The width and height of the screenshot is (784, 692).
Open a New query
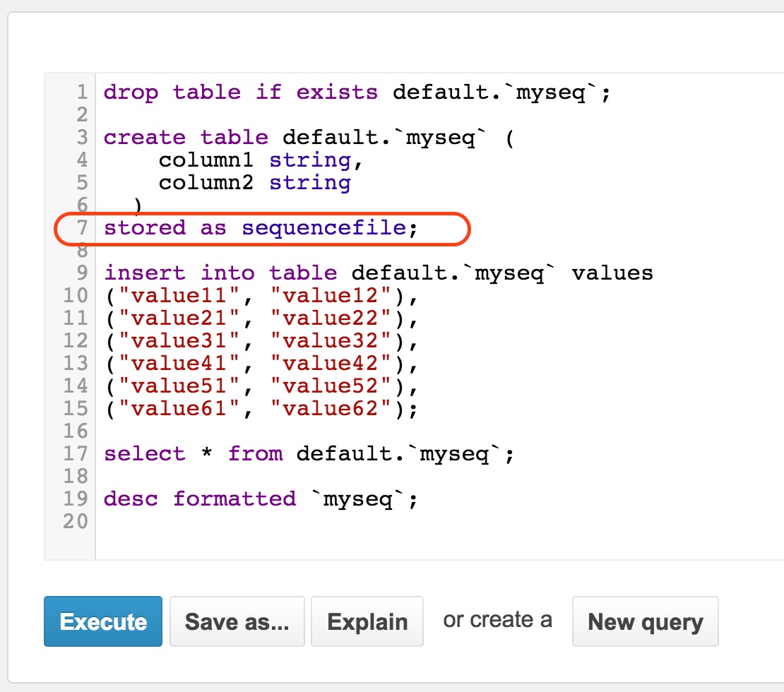645,621
